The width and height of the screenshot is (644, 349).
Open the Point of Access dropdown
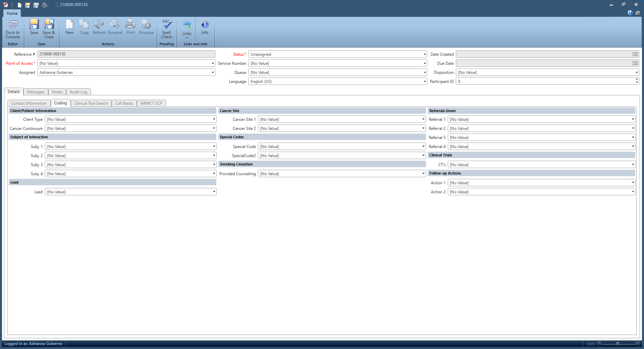pos(213,63)
